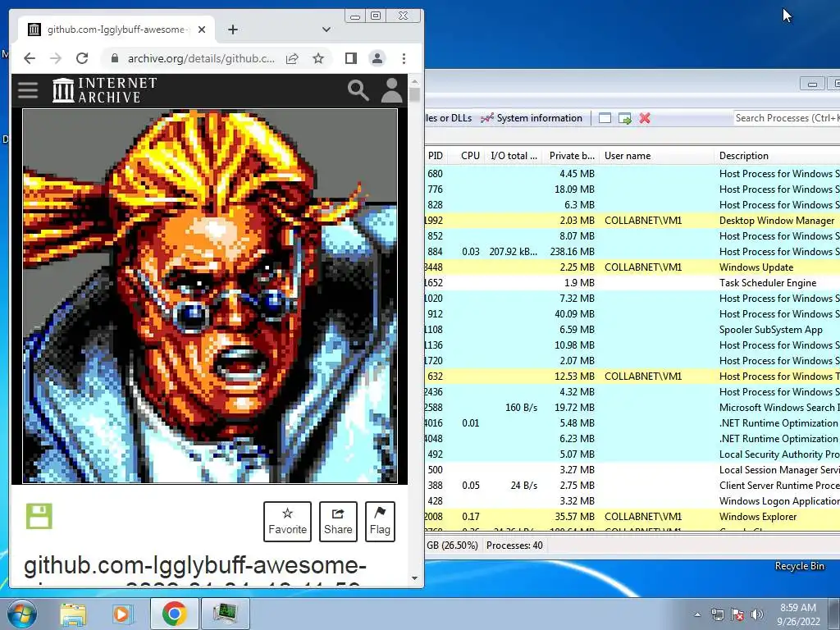Bookmark this page with star icon

pos(318,58)
